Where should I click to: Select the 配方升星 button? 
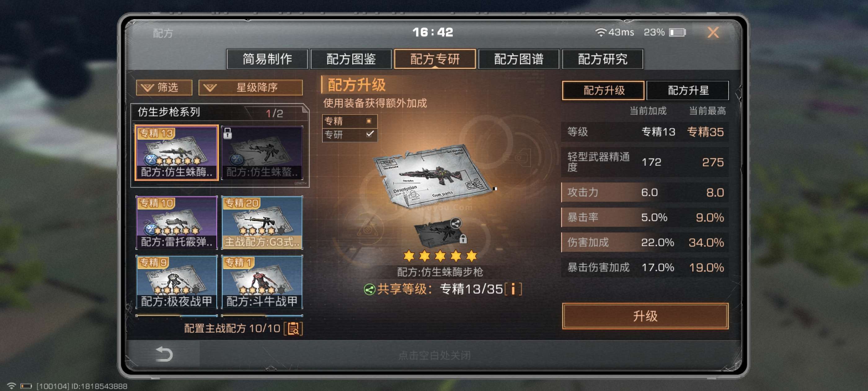pyautogui.click(x=688, y=90)
